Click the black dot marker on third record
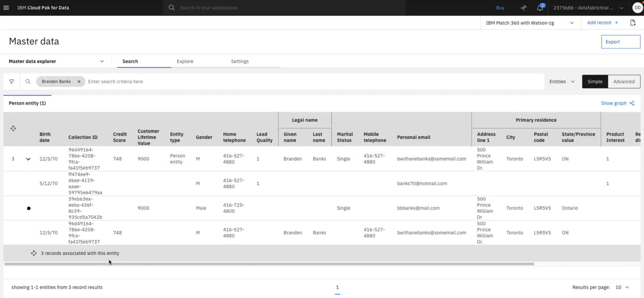 pyautogui.click(x=29, y=208)
